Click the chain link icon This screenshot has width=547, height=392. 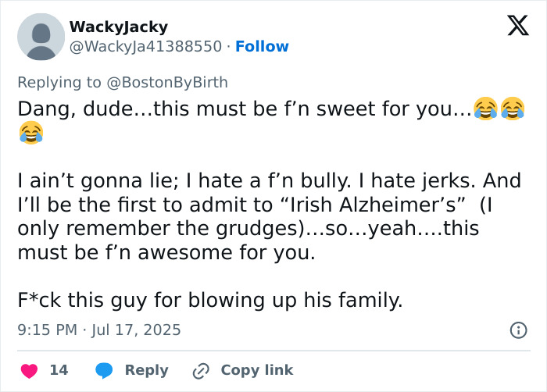pyautogui.click(x=201, y=370)
